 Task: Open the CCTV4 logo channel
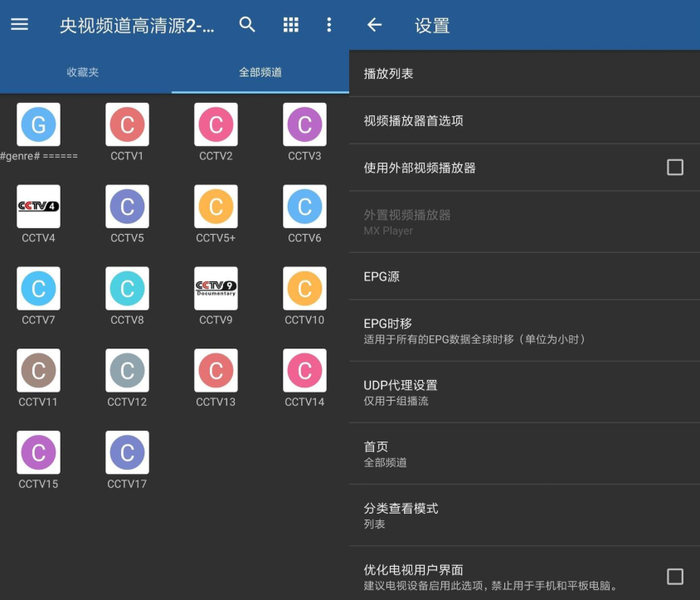(x=38, y=207)
